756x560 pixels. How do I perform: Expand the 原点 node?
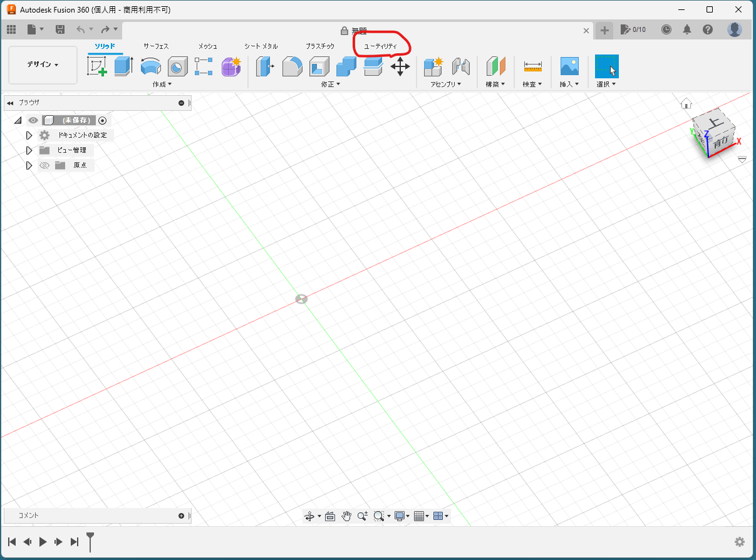(x=29, y=165)
